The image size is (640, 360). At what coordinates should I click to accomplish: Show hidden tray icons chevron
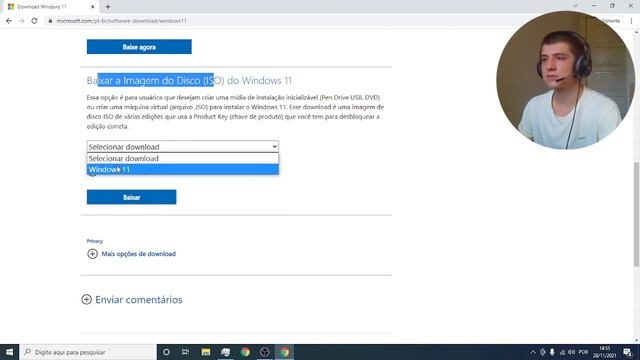(533, 352)
